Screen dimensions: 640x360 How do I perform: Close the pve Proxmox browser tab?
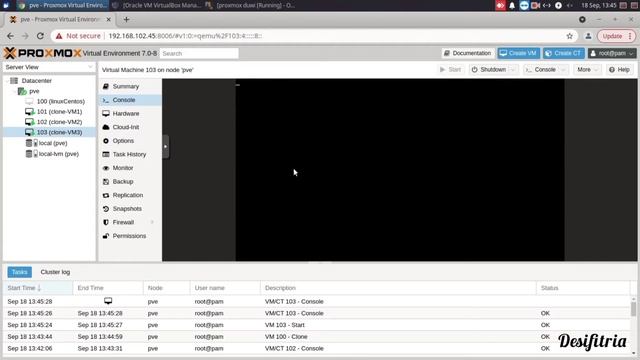[x=109, y=20]
